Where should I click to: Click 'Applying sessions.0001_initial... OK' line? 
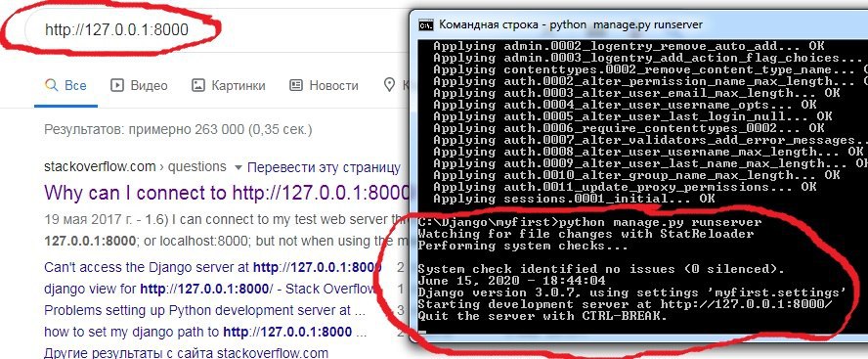[x=574, y=199]
